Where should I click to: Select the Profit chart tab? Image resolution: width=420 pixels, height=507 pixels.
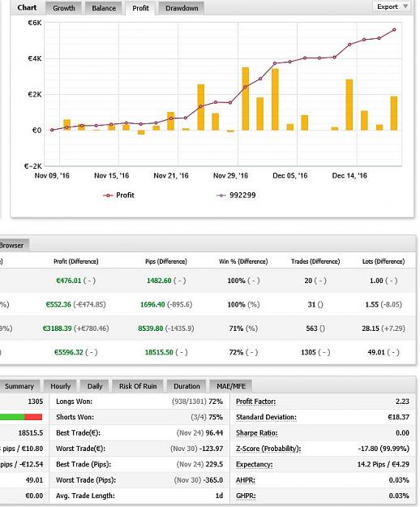click(x=140, y=8)
